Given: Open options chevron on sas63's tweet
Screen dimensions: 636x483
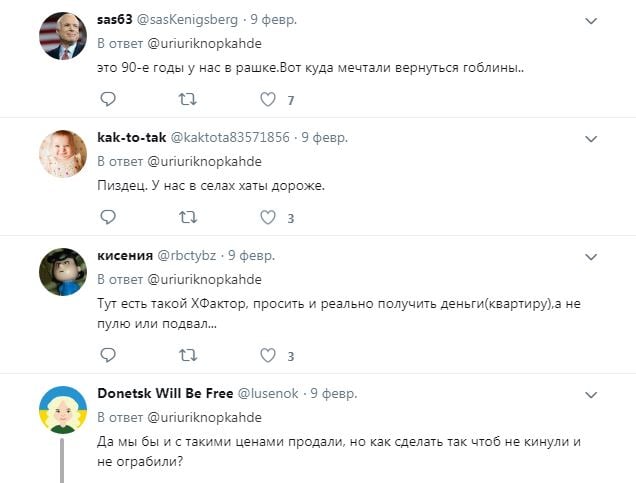Looking at the screenshot, I should [591, 21].
